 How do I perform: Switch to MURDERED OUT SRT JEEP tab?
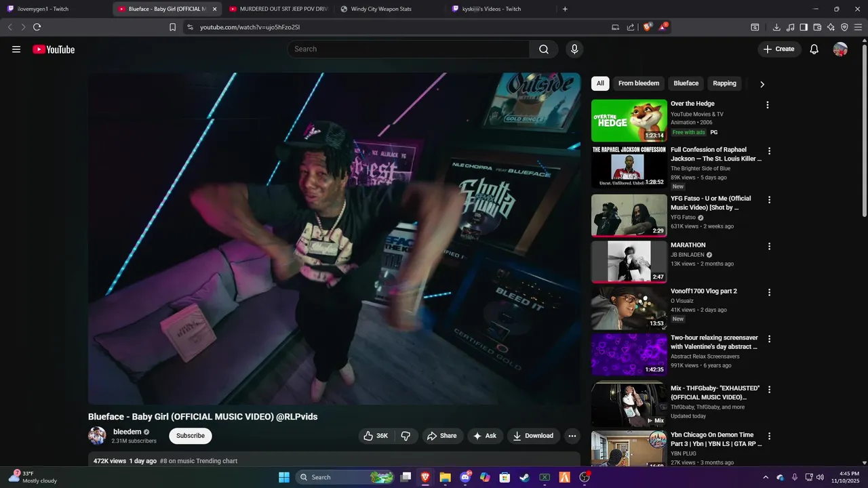click(x=279, y=9)
